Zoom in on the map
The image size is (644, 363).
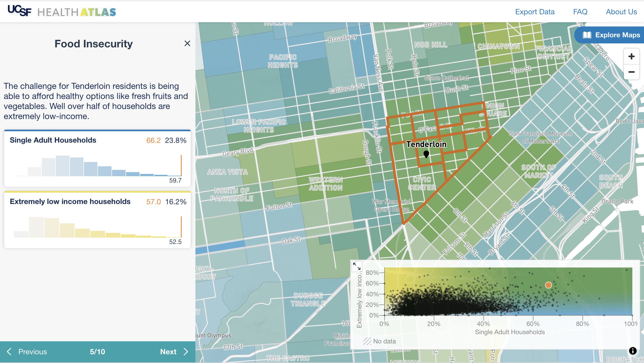[632, 56]
